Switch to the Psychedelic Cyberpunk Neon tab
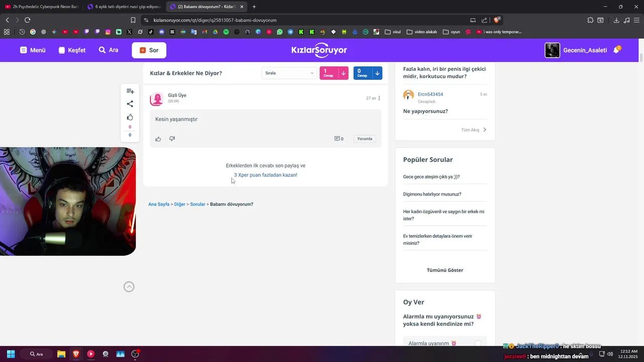Viewport: 644px width, 362px height. [41, 7]
